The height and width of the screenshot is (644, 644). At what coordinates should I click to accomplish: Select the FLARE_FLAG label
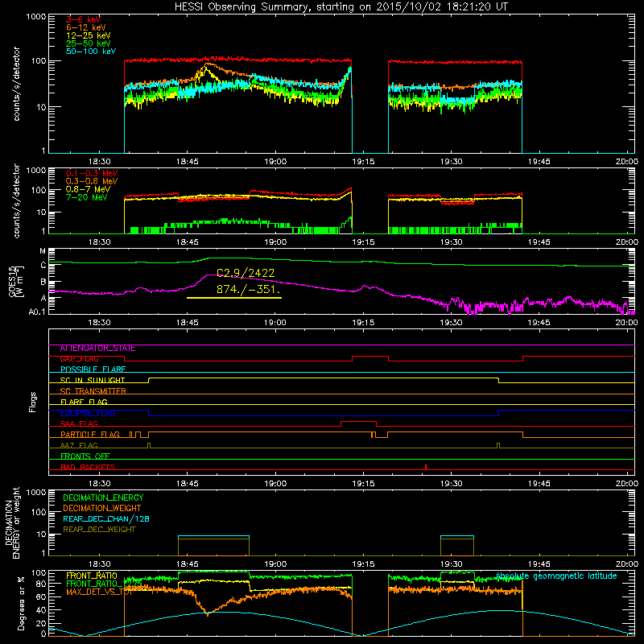(84, 402)
